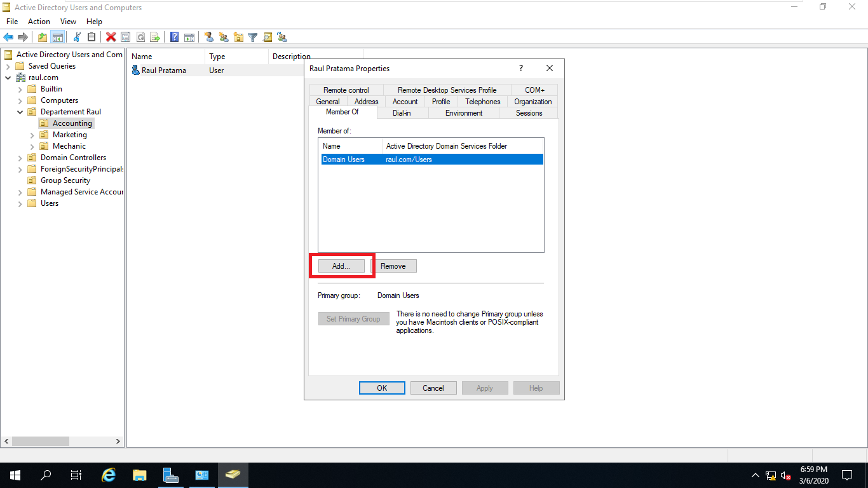Click the Back arrow toolbar icon
Screen dimensions: 868x488
point(8,37)
